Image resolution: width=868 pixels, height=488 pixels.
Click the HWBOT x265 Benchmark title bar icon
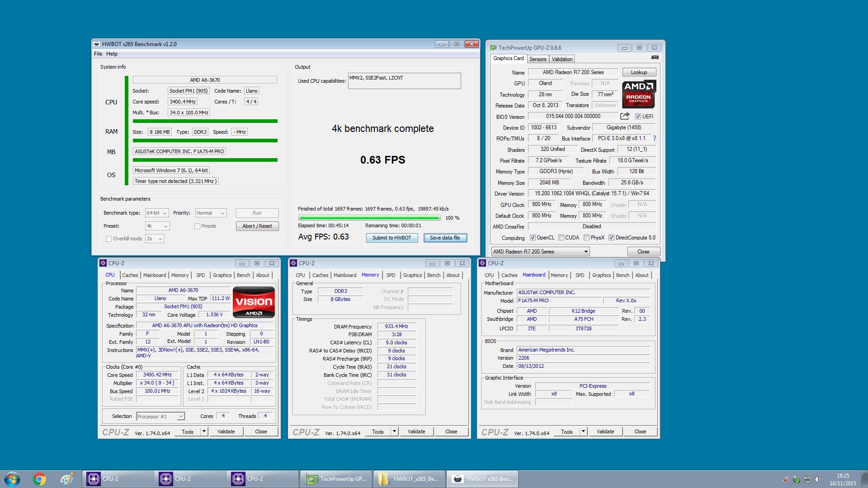tap(97, 44)
